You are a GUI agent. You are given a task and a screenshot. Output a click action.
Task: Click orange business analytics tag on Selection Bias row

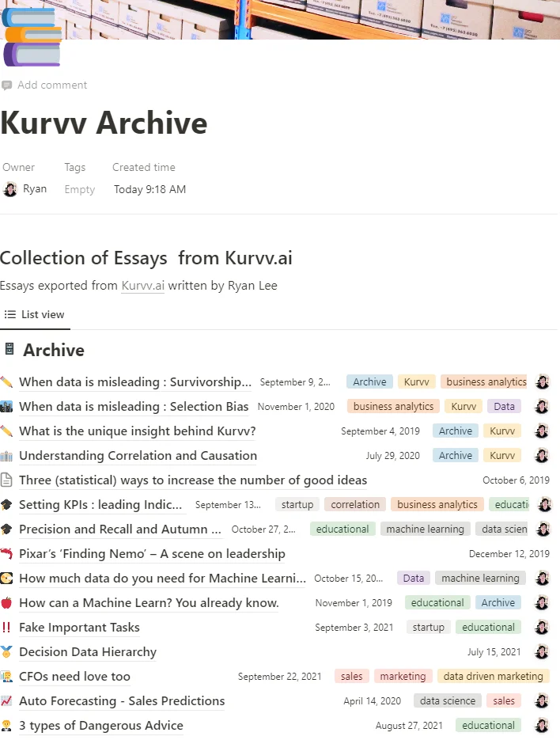(393, 406)
